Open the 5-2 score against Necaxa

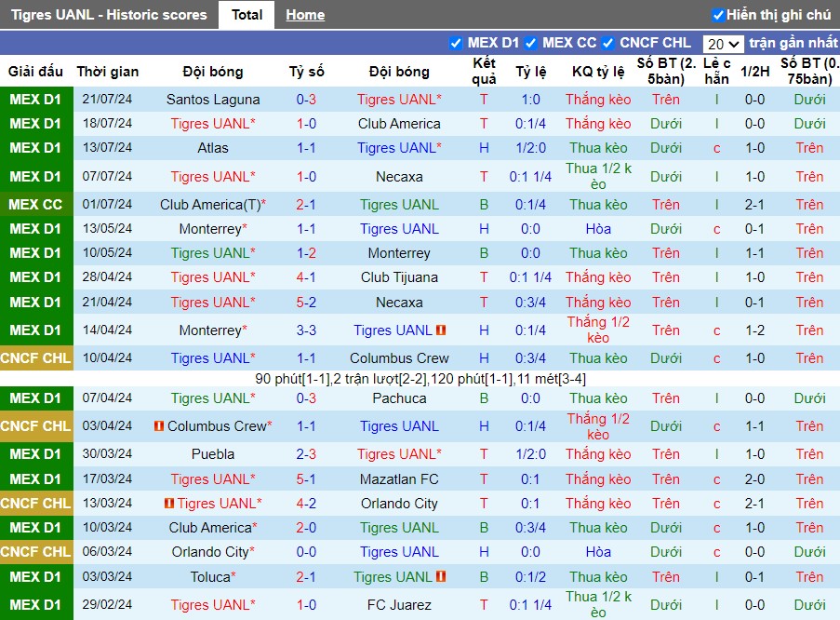coord(306,302)
